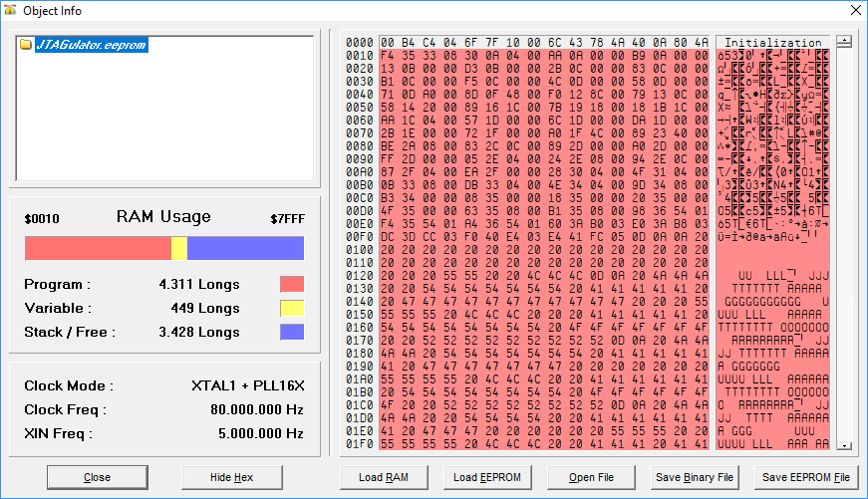Click the hex view scroll down arrow

[844, 445]
